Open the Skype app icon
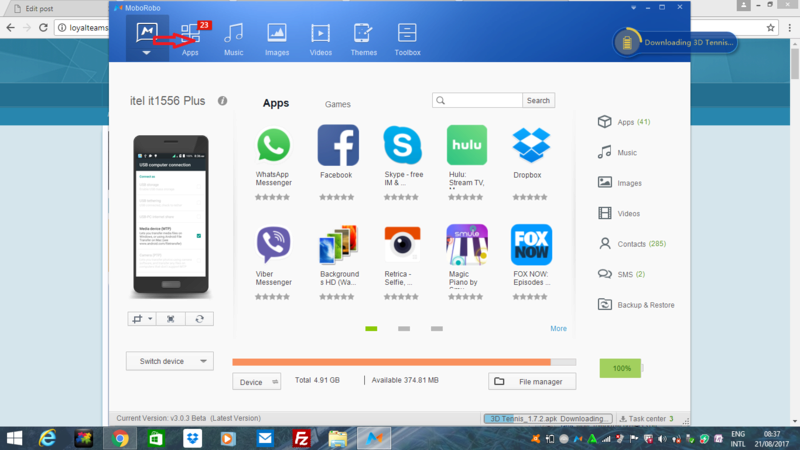The image size is (800, 450). click(x=402, y=145)
